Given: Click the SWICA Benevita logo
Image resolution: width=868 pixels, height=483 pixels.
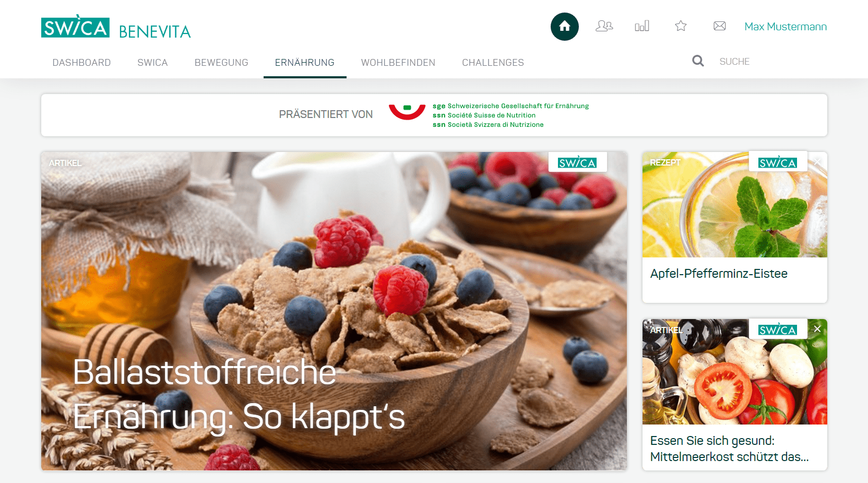Looking at the screenshot, I should pyautogui.click(x=116, y=27).
